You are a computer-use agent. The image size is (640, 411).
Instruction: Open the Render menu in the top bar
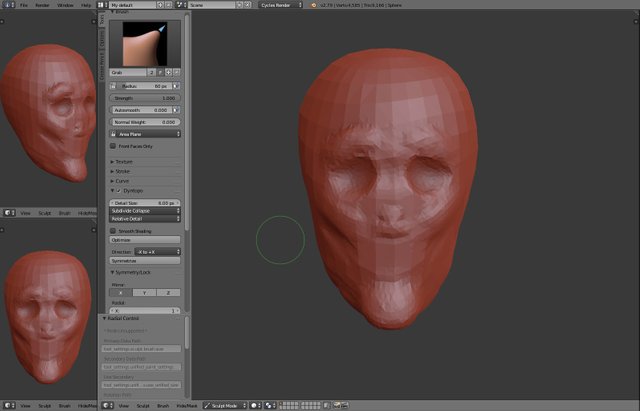pyautogui.click(x=40, y=5)
